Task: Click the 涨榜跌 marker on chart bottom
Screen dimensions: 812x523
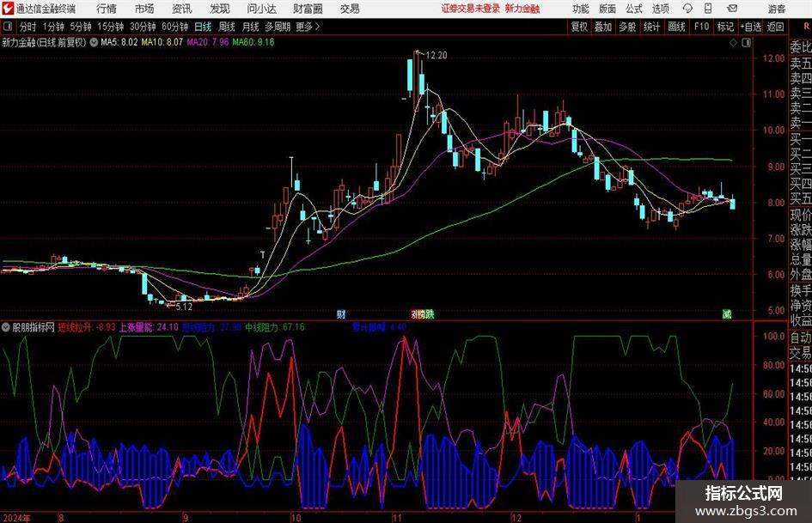Action: (423, 313)
